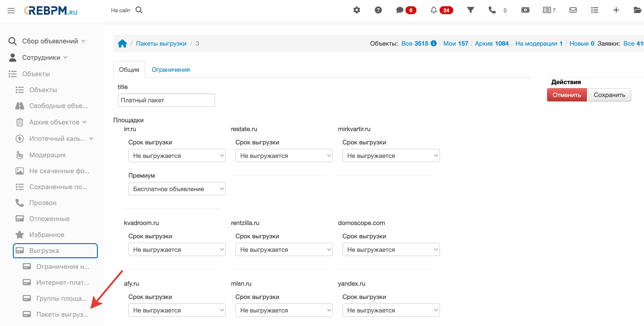Open the Премиум Бесплатное объявление dropdown

(x=177, y=189)
